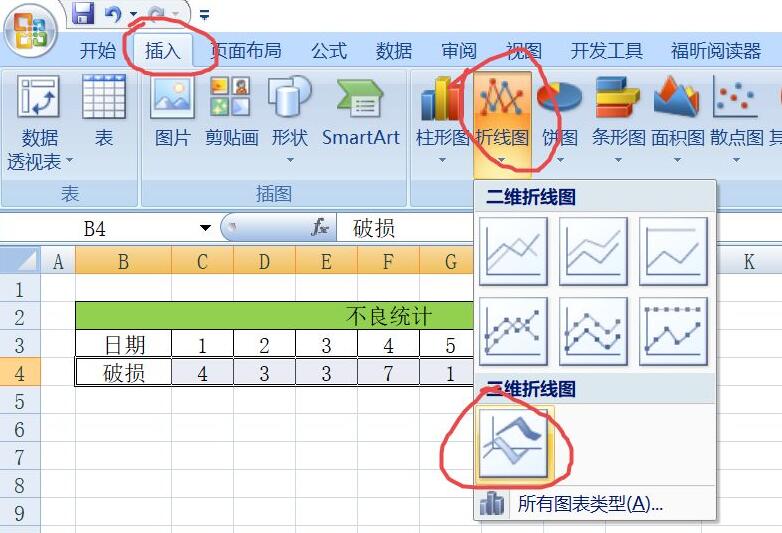Image resolution: width=782 pixels, height=533 pixels.
Task: Choose 100% stacked line with markers
Action: point(673,332)
